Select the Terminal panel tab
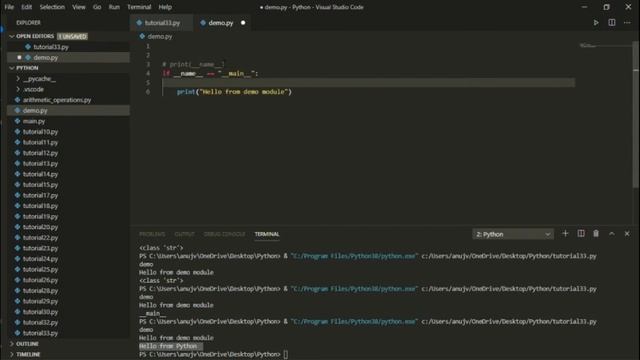Viewport: 640px width, 360px height. coord(267,234)
